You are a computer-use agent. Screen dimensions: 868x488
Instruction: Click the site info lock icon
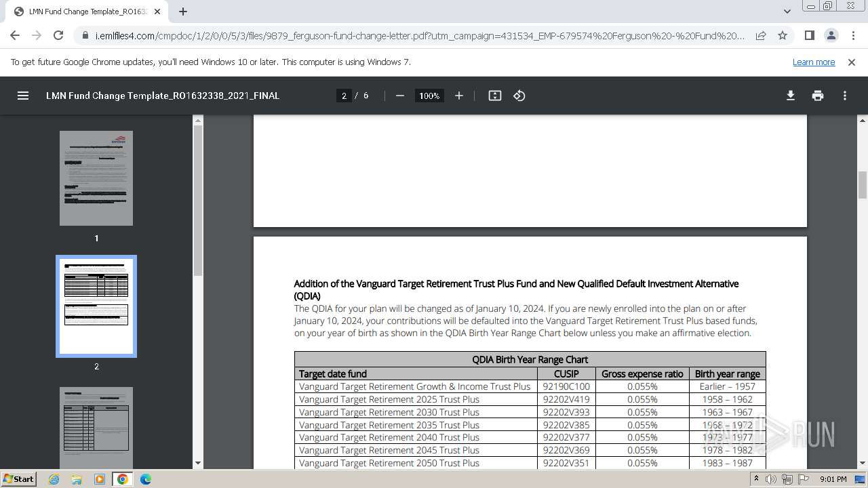(85, 35)
